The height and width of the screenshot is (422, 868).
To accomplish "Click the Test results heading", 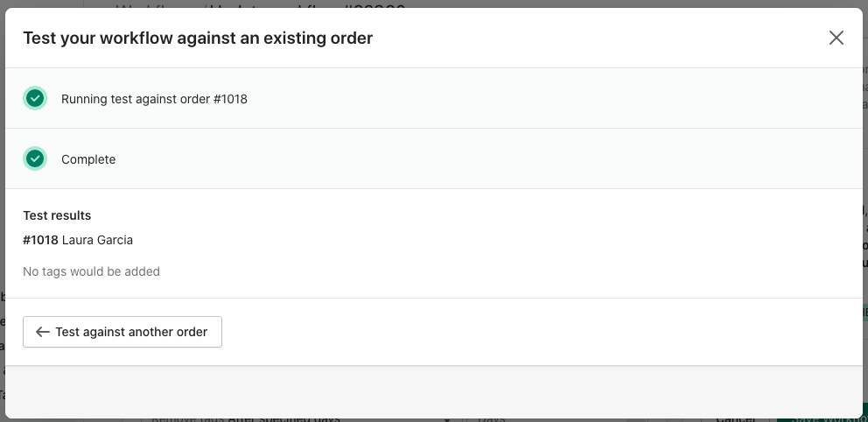I will tap(57, 215).
